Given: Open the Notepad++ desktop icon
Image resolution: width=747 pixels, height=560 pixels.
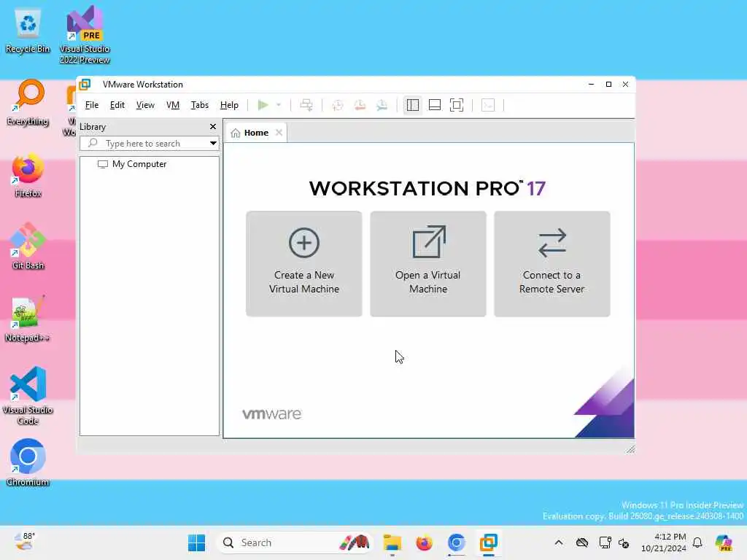Looking at the screenshot, I should tap(28, 319).
